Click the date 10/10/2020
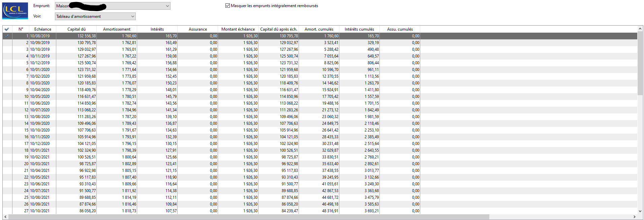The height and width of the screenshot is (220, 644). click(40, 130)
